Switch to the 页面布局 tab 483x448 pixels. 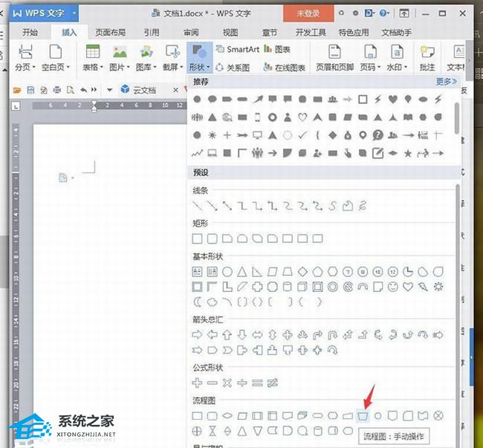(110, 33)
